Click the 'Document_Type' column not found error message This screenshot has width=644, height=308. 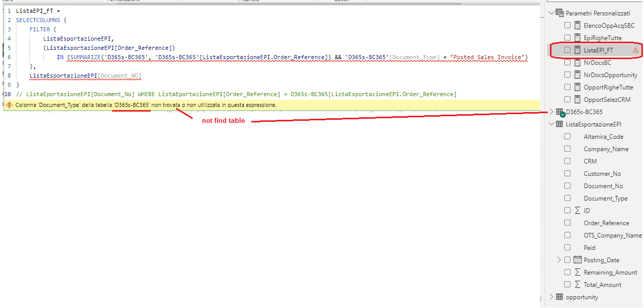pyautogui.click(x=146, y=104)
